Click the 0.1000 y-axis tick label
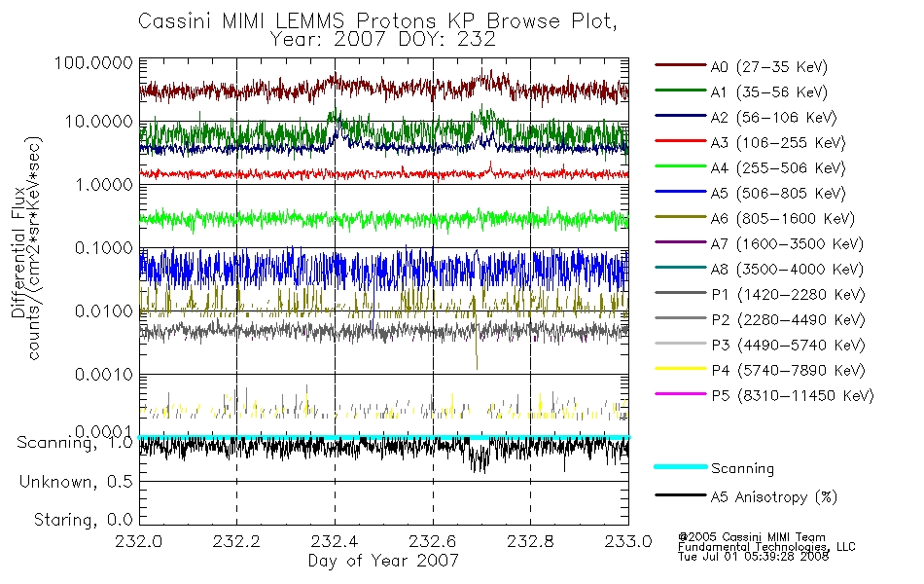The image size is (924, 584). [104, 248]
